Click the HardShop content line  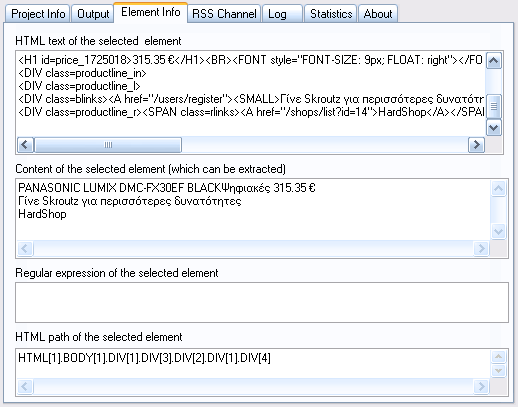tap(42, 214)
